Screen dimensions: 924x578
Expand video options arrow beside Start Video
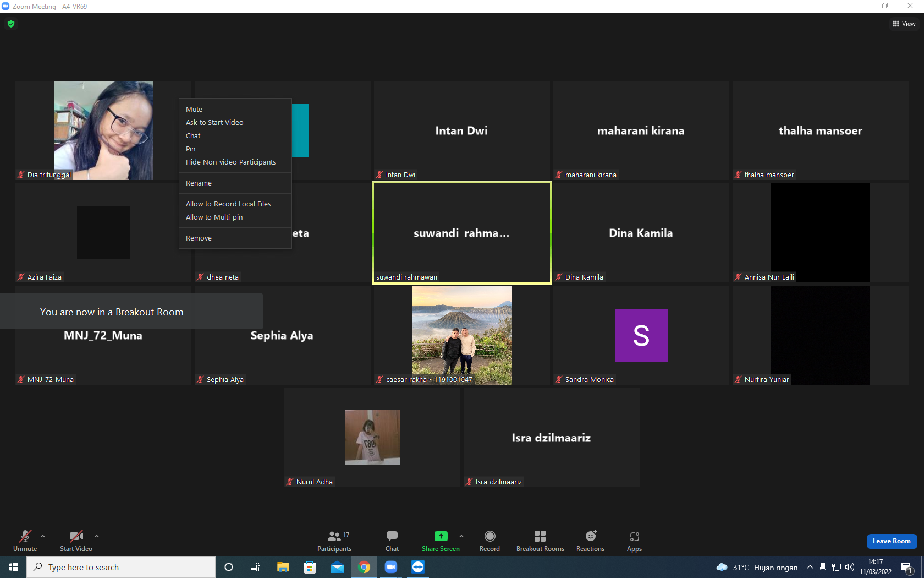point(97,536)
